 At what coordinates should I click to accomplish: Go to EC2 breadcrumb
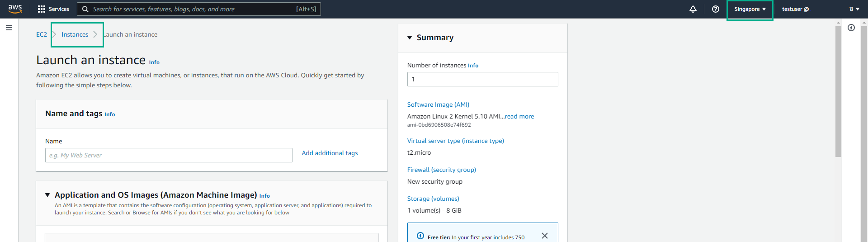coord(42,34)
